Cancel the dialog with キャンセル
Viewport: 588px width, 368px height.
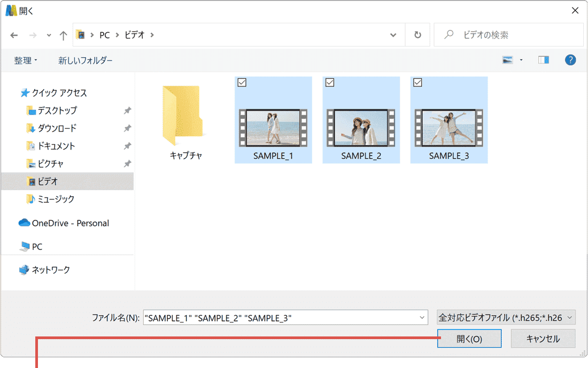(x=543, y=338)
